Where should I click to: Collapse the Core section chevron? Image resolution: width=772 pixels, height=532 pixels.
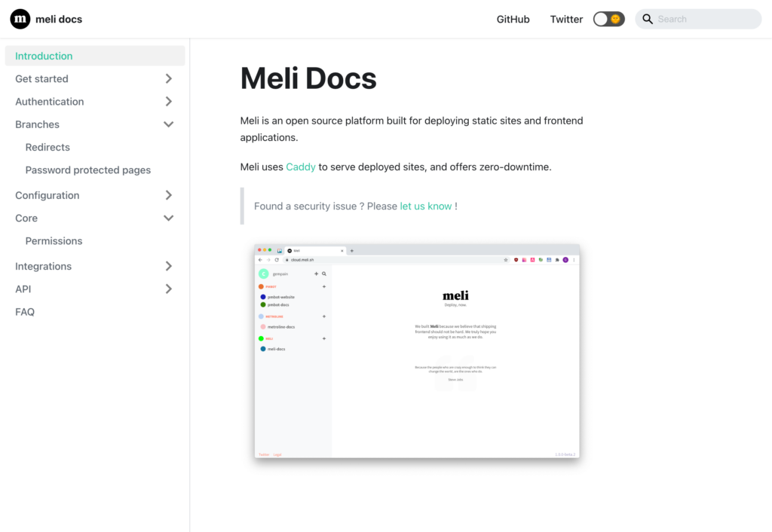click(x=168, y=218)
